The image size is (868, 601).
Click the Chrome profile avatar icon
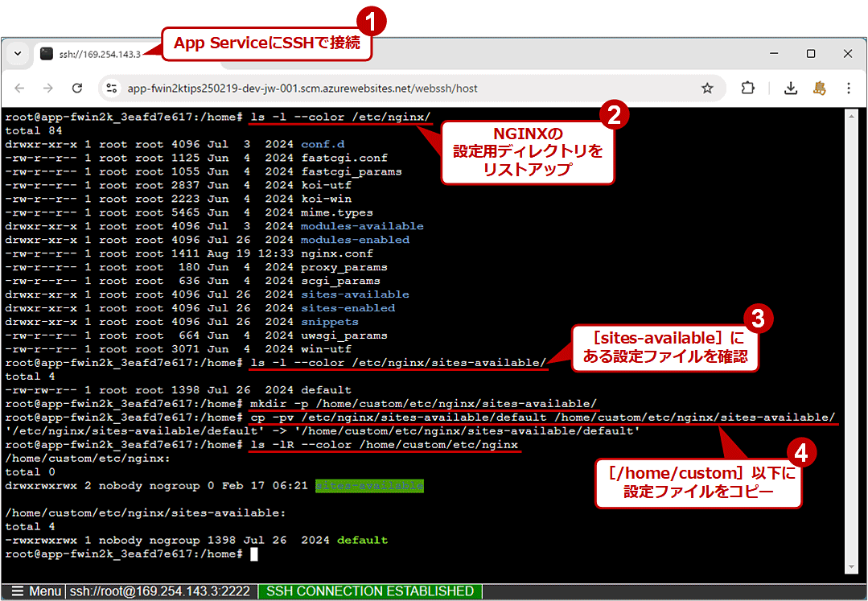click(x=819, y=87)
